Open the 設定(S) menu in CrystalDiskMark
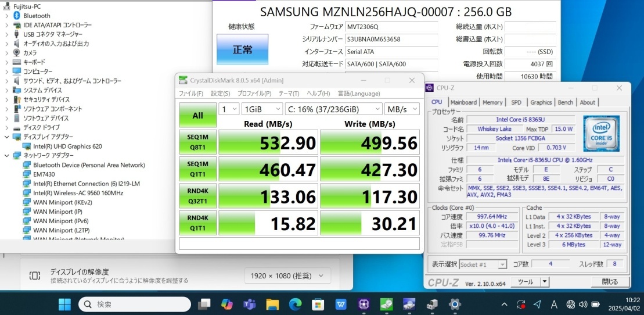Image resolution: width=644 pixels, height=315 pixels. [221, 94]
